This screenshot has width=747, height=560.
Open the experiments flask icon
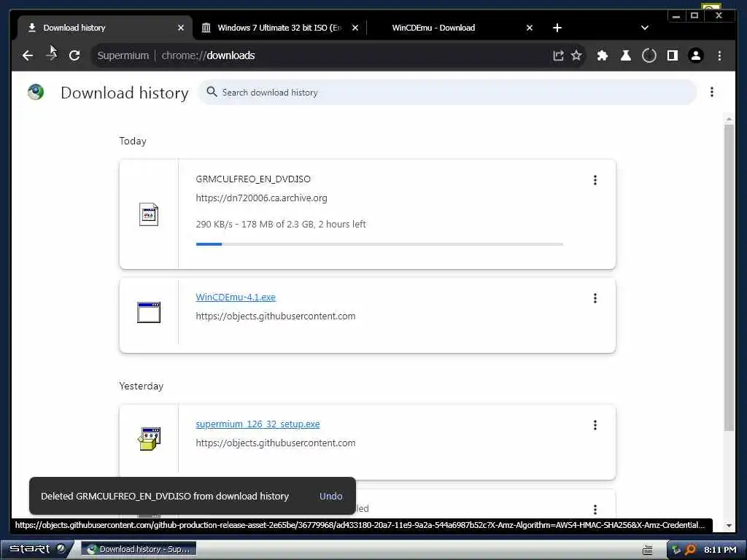(x=625, y=55)
